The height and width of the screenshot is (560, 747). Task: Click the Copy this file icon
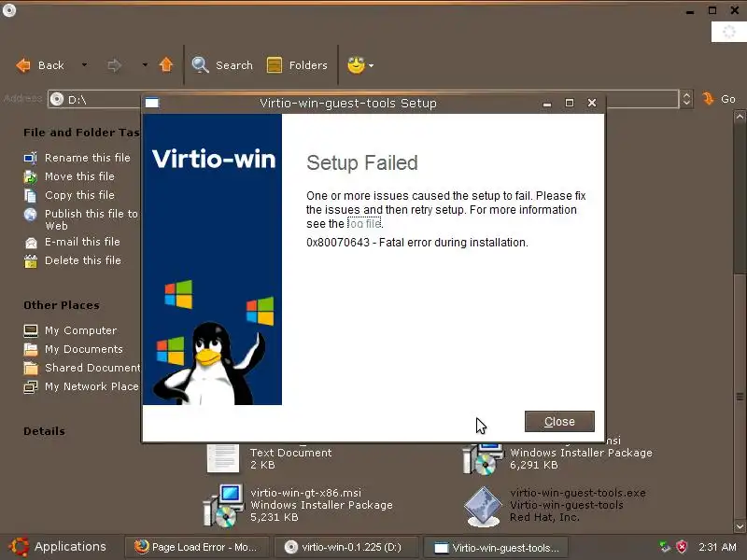[31, 196]
